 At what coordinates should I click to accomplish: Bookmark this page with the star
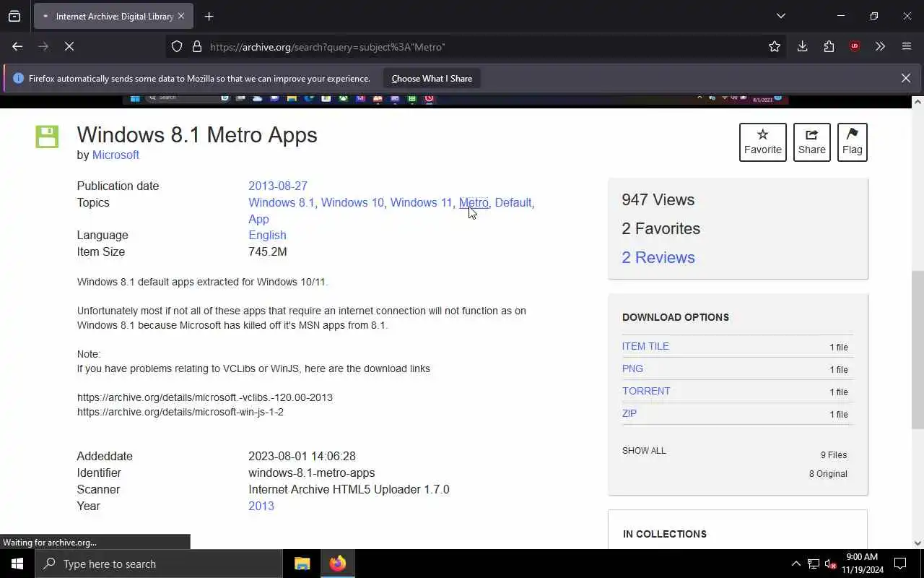(x=775, y=47)
